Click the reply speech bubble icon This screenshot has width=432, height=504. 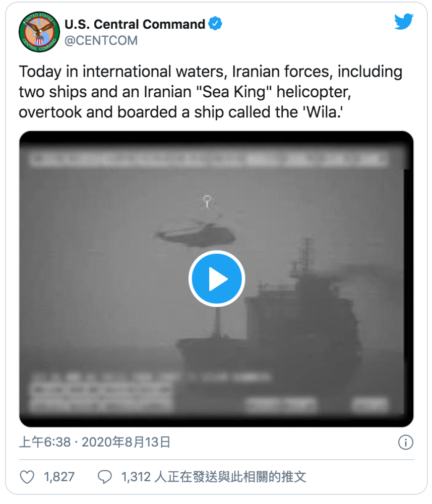pyautogui.click(x=105, y=477)
